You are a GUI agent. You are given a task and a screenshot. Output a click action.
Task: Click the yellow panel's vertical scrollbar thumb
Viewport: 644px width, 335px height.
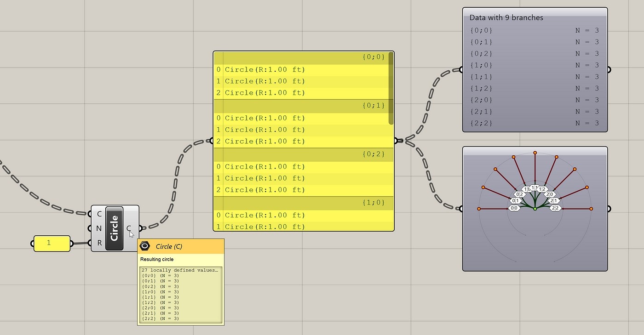pyautogui.click(x=391, y=88)
